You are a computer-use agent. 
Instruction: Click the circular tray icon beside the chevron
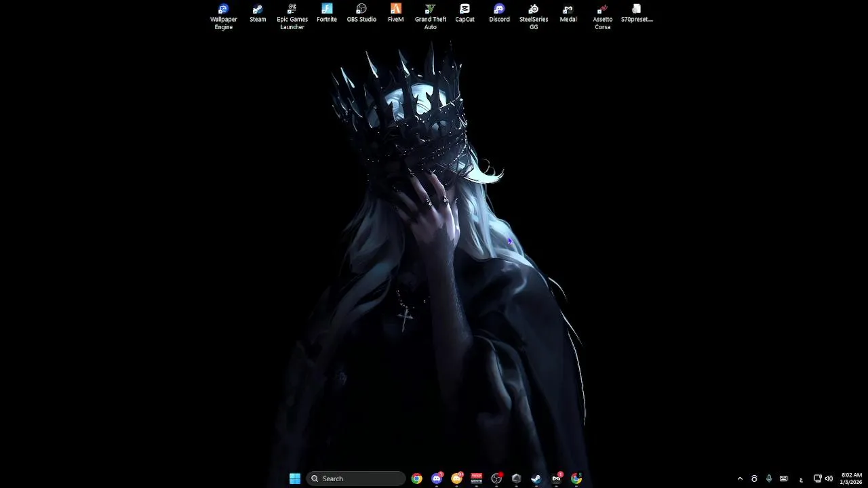tap(754, 479)
